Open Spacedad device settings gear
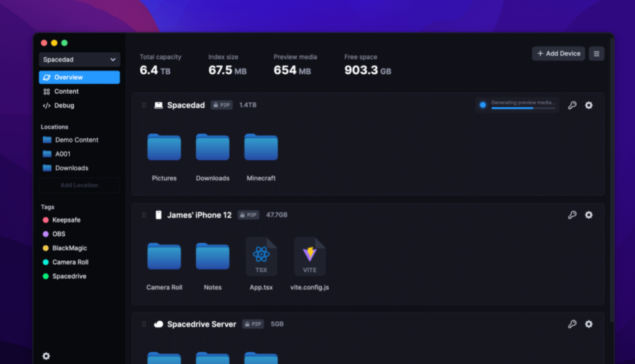Screen dimensions: 635x364 coord(589,105)
